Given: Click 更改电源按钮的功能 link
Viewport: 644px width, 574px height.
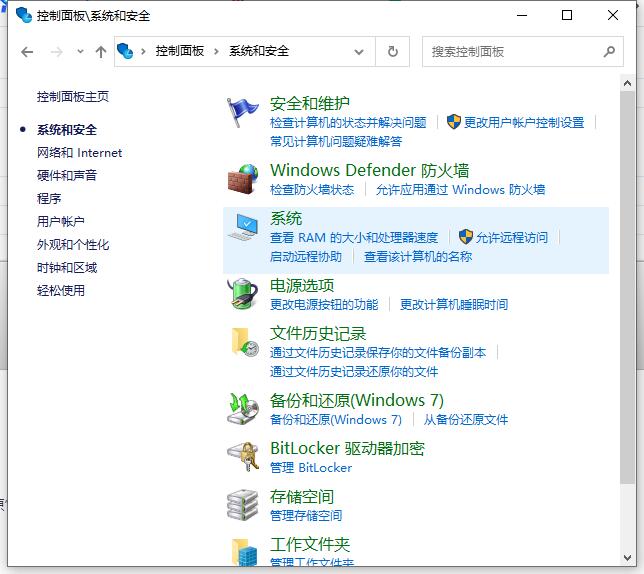Looking at the screenshot, I should (324, 304).
